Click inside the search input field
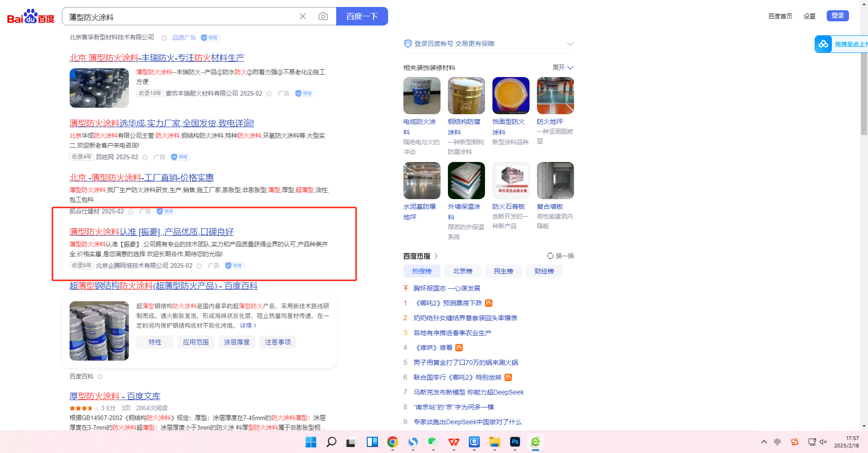 pyautogui.click(x=181, y=17)
